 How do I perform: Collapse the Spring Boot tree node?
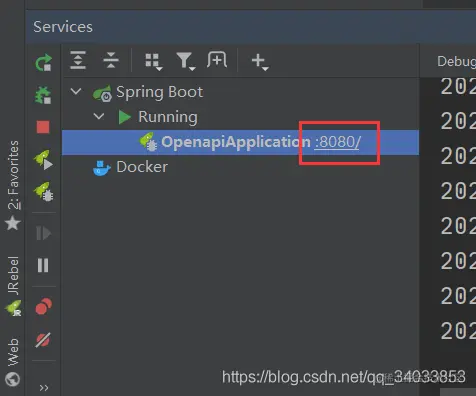click(x=76, y=91)
